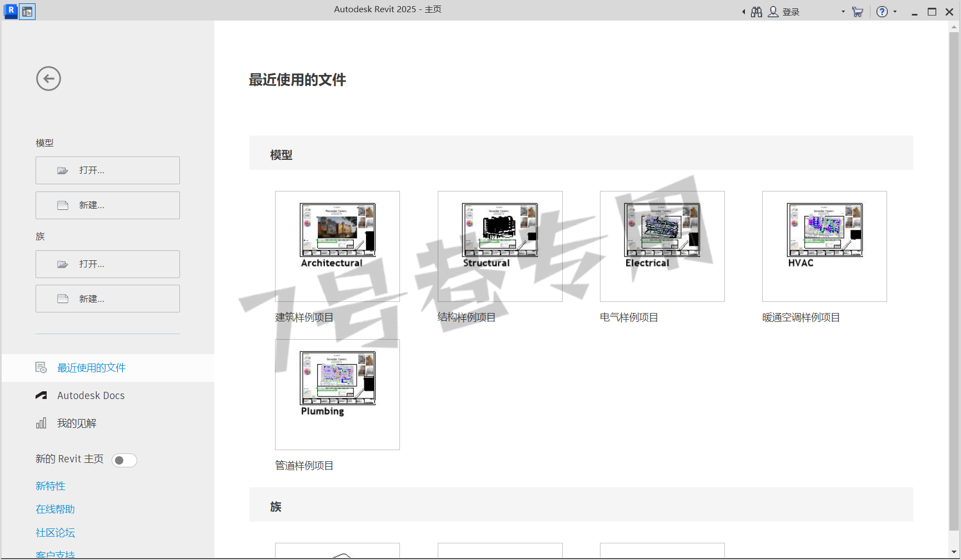Click 登录 sign in text

tap(791, 12)
